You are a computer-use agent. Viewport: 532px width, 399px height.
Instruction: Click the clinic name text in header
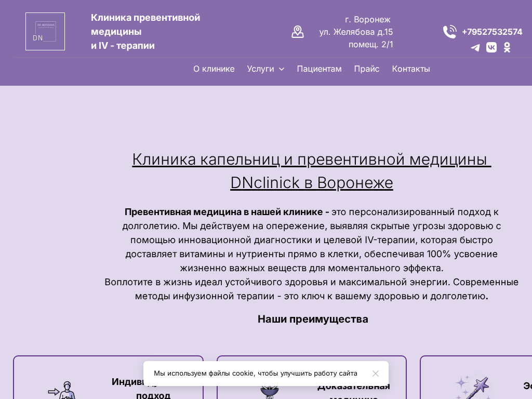coord(145,31)
